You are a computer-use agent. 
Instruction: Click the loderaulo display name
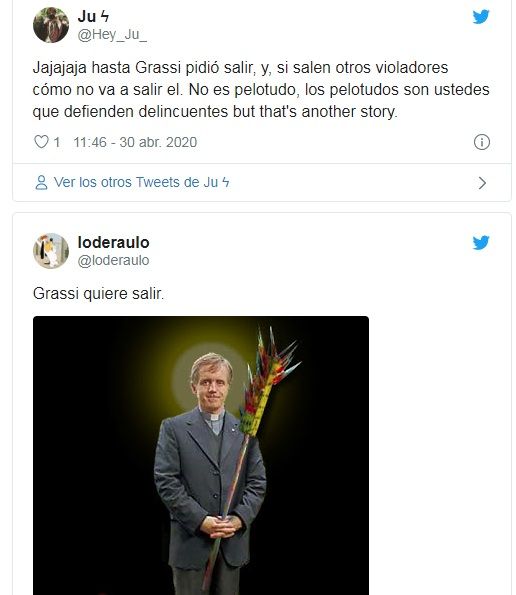tap(113, 242)
